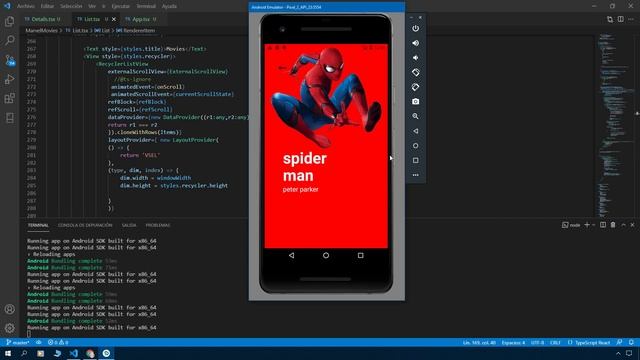Open the UTF-8 encoding selector
This screenshot has height=360, width=640.
pos(538,342)
